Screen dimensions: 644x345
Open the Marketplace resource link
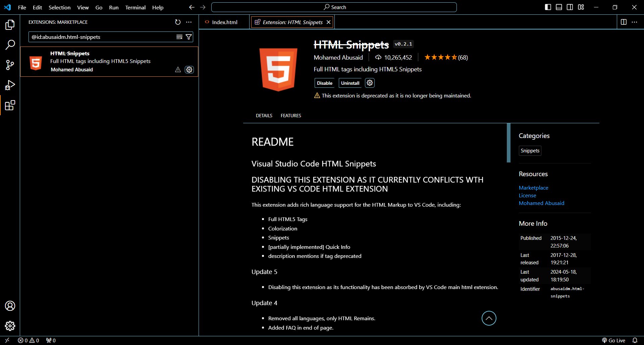click(533, 188)
